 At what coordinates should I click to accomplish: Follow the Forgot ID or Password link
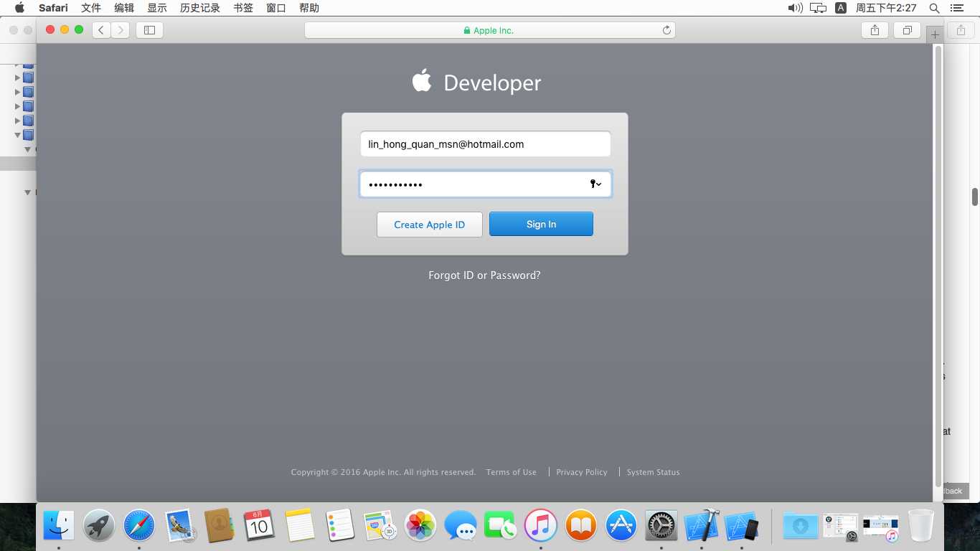pos(484,275)
